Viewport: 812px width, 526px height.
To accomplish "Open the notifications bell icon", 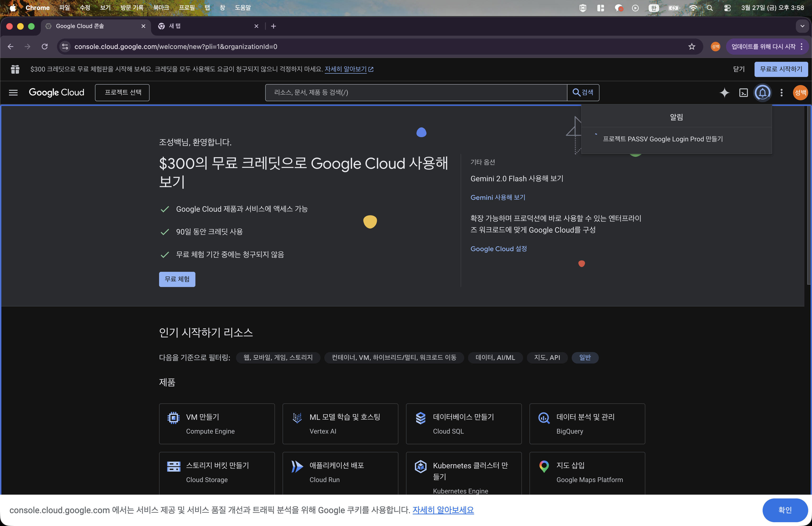I will click(x=763, y=92).
